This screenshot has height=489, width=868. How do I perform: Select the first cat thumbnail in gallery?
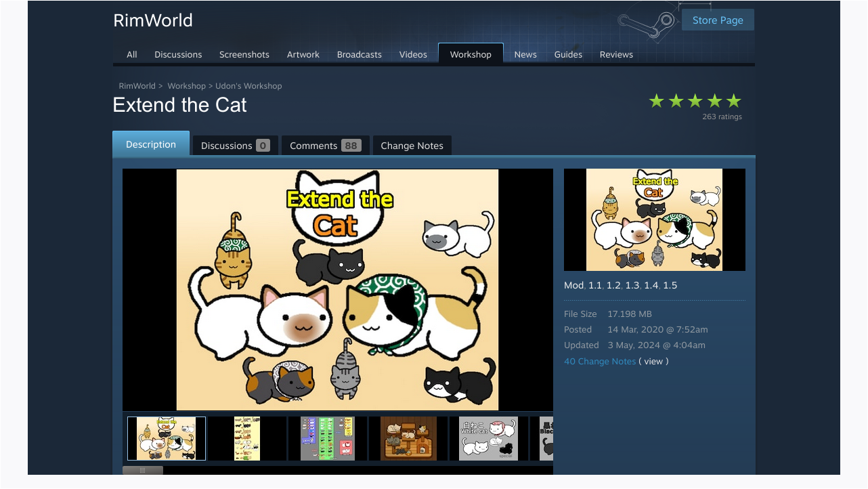(x=167, y=439)
